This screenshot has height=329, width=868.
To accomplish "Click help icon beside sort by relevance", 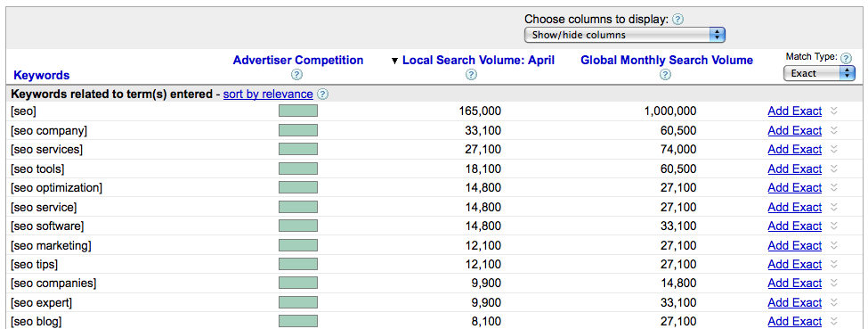I will point(323,95).
